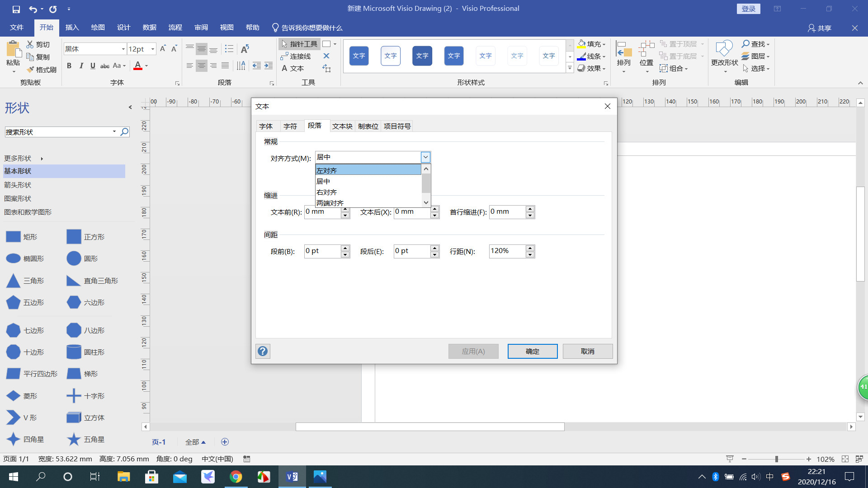Viewport: 868px width, 488px height.
Task: Click the status bar zoom slider
Action: (x=776, y=459)
